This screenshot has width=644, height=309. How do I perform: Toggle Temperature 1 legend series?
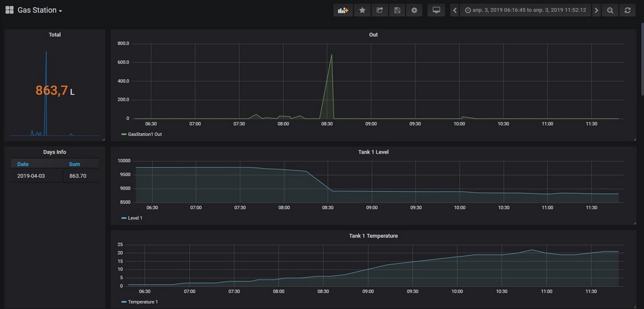coord(143,302)
